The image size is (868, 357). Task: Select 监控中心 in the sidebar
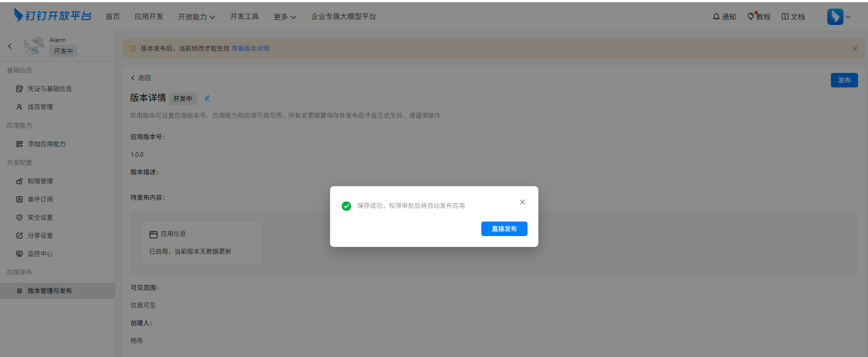pos(40,254)
